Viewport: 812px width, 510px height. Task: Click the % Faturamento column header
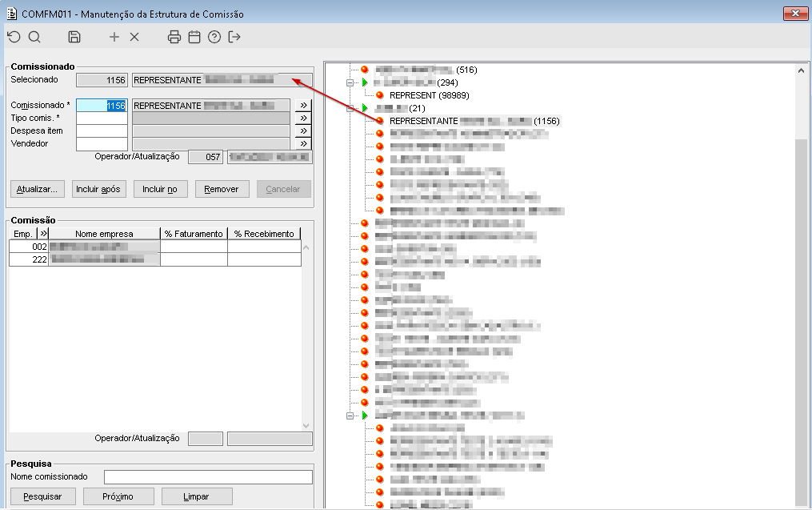pyautogui.click(x=194, y=234)
